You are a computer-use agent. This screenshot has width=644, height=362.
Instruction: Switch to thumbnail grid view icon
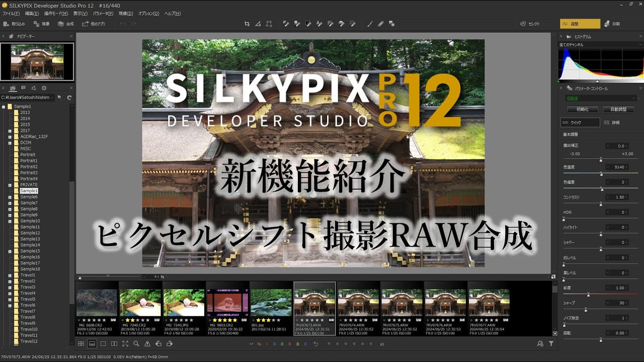coord(81,344)
